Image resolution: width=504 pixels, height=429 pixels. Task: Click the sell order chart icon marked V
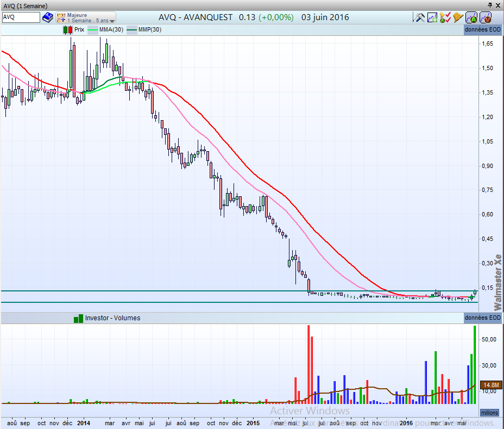pyautogui.click(x=486, y=17)
